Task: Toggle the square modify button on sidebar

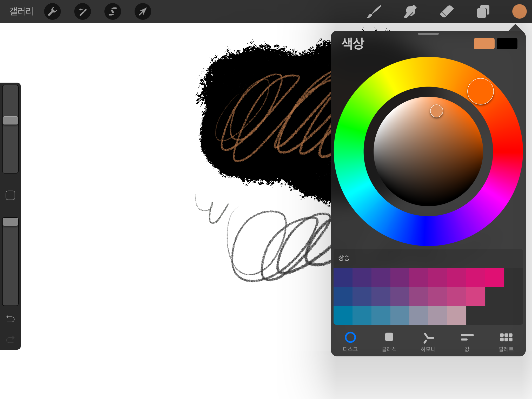Action: (x=10, y=195)
